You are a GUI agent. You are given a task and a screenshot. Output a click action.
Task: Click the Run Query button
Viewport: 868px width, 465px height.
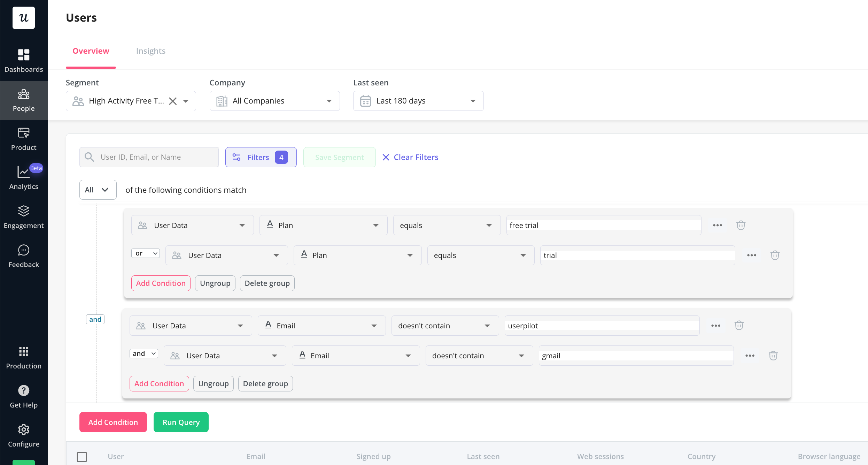coord(181,422)
